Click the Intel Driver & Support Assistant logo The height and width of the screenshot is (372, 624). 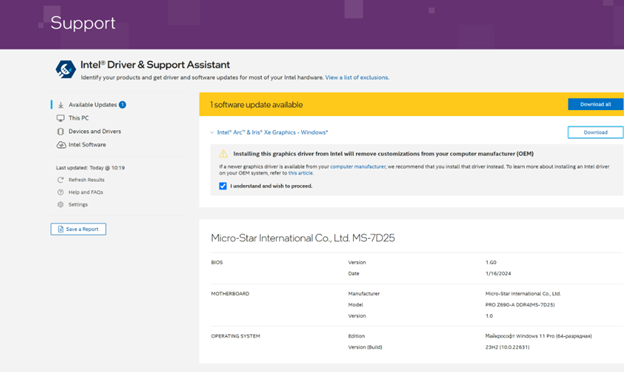[65, 69]
